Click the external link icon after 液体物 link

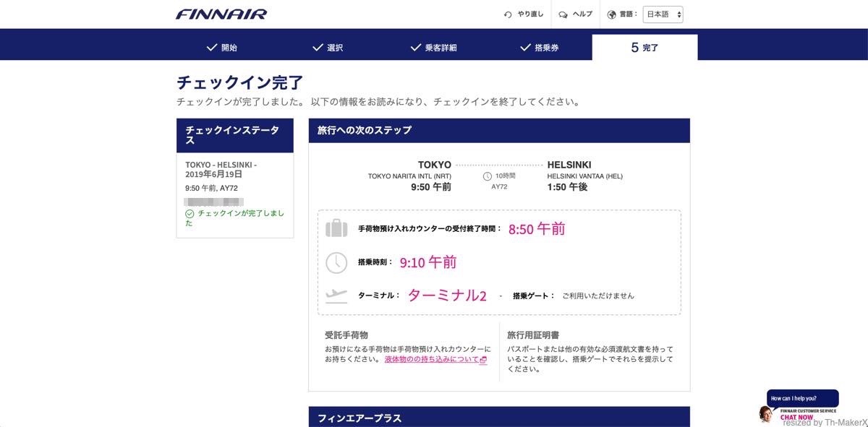[x=483, y=359]
